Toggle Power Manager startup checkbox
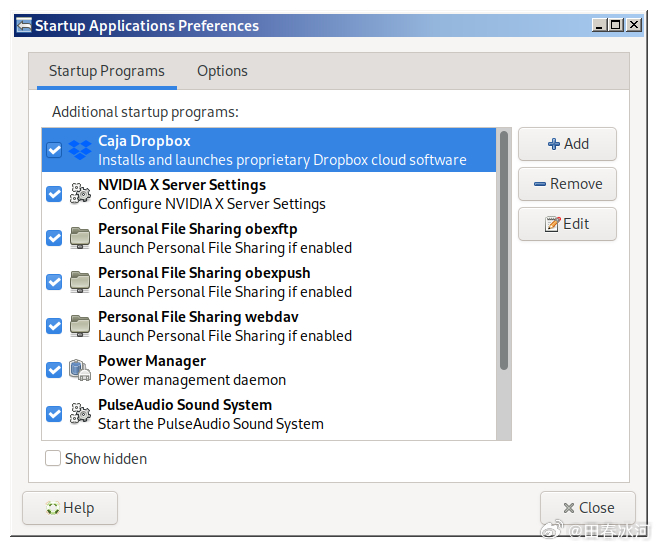Image resolution: width=658 pixels, height=547 pixels. click(x=54, y=370)
